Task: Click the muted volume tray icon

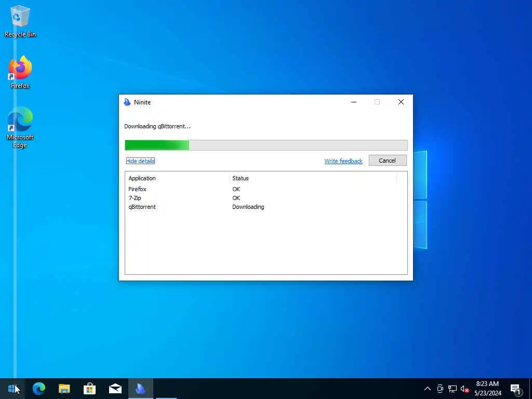Action: (464, 389)
